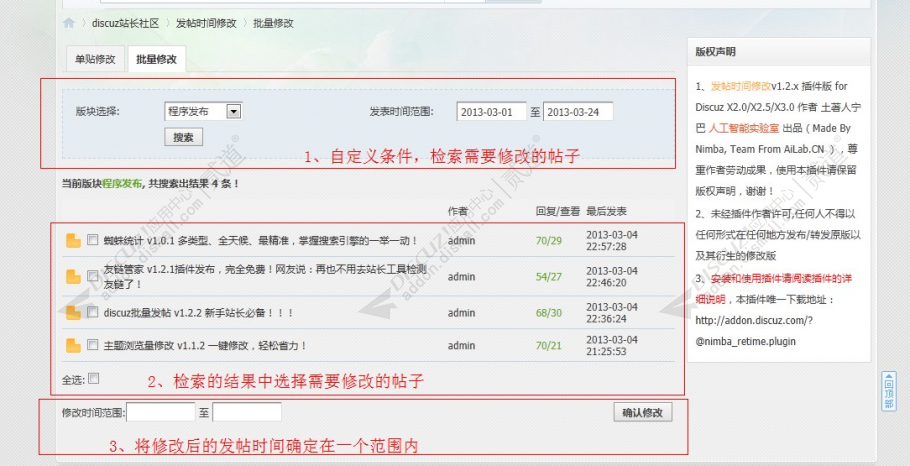Click 回复/查看 column header
This screenshot has width=910, height=466.
point(558,211)
